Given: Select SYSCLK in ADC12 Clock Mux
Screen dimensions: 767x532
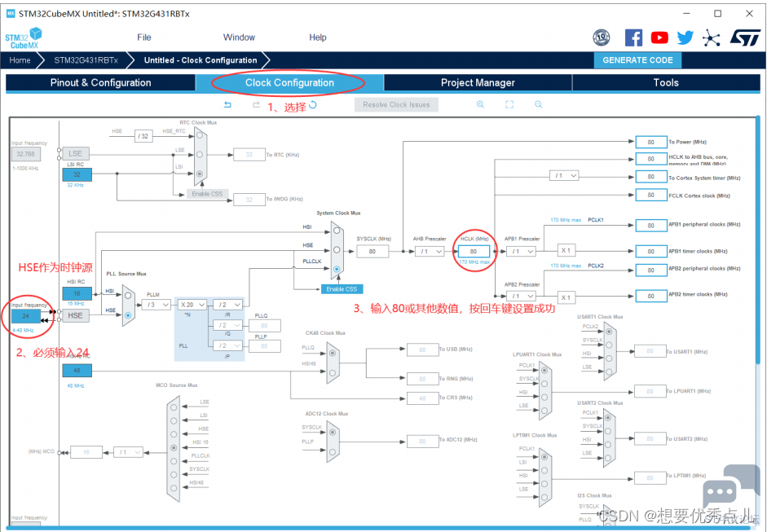Looking at the screenshot, I should 332,433.
